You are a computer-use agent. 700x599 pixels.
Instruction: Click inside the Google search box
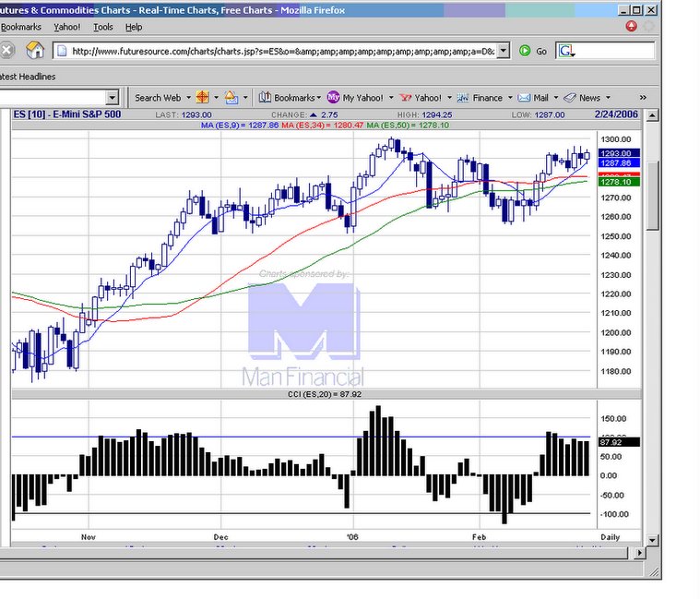615,51
